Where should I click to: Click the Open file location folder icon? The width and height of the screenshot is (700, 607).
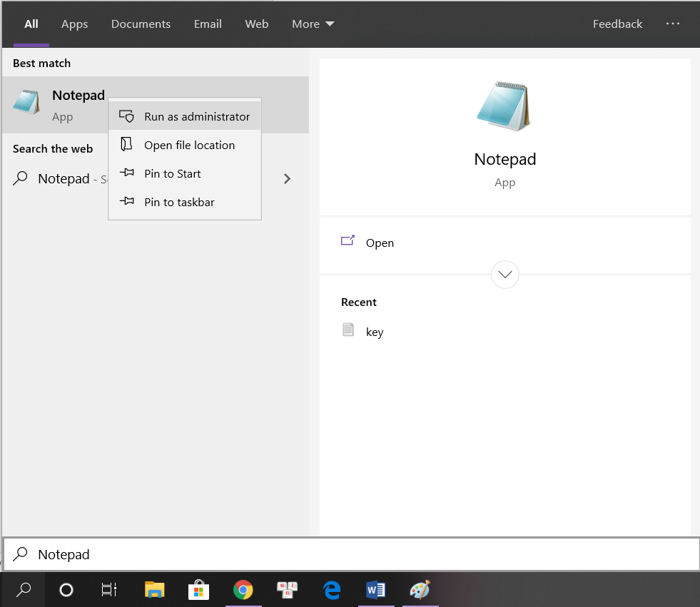127,143
